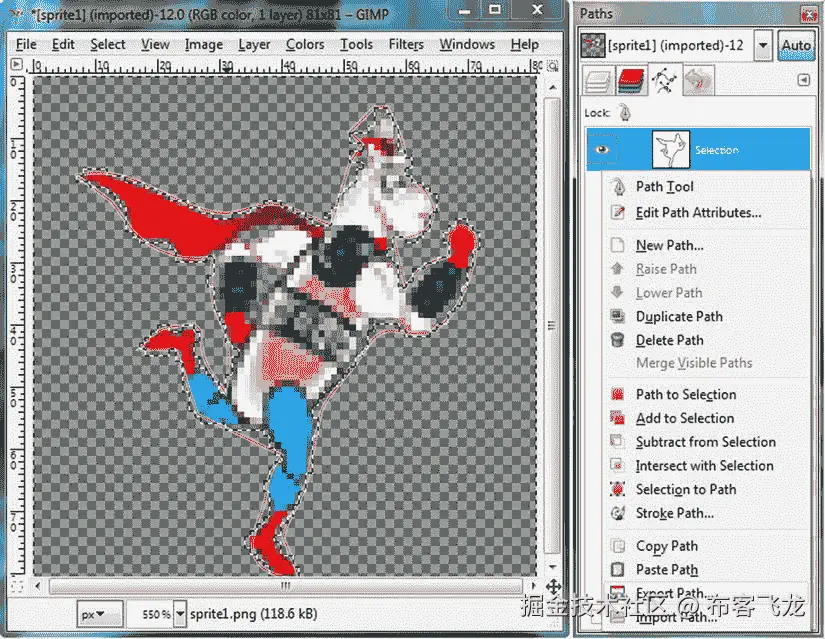Open the image selection dropdown showing sprite1 imported
825x639 pixels.
pos(762,46)
